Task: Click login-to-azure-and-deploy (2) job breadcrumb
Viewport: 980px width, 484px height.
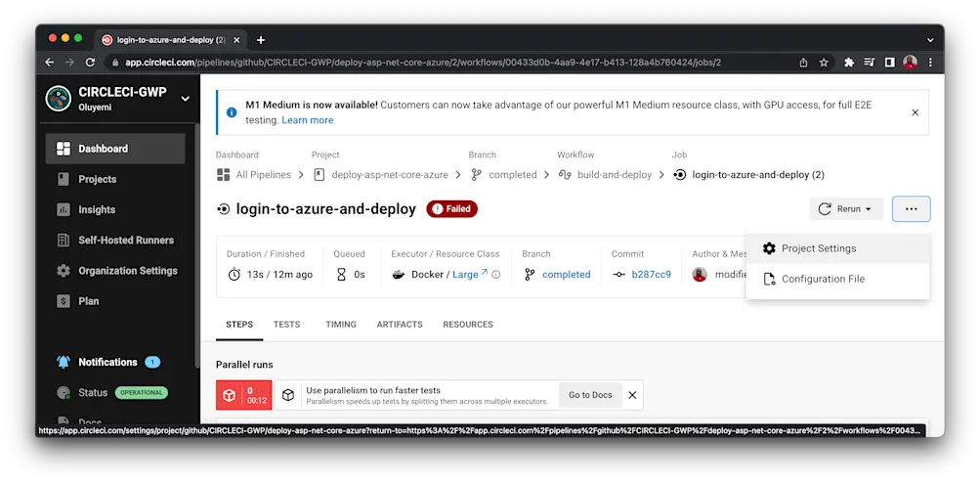Action: click(758, 175)
